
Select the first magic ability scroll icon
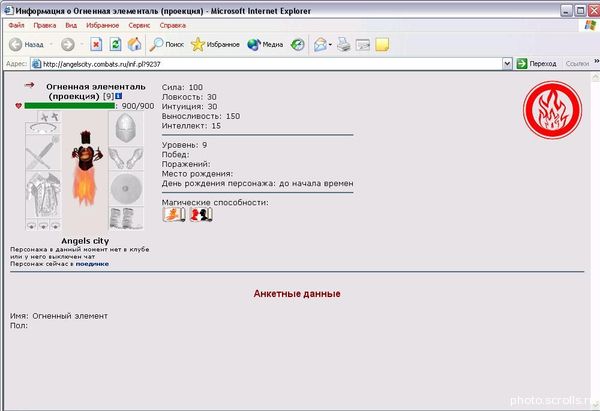pyautogui.click(x=174, y=214)
